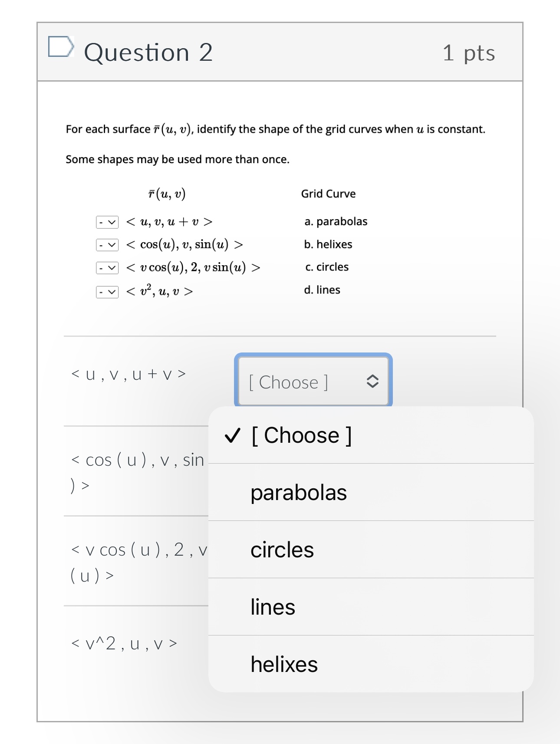This screenshot has height=744, width=560.
Task: Click the Question 2 heading
Action: tap(148, 52)
